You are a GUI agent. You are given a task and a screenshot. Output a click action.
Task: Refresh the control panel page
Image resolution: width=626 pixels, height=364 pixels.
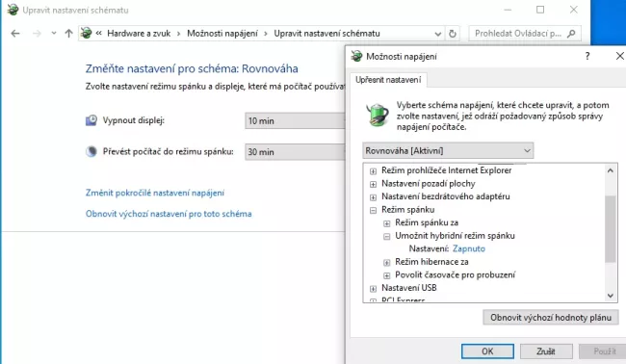(x=453, y=34)
